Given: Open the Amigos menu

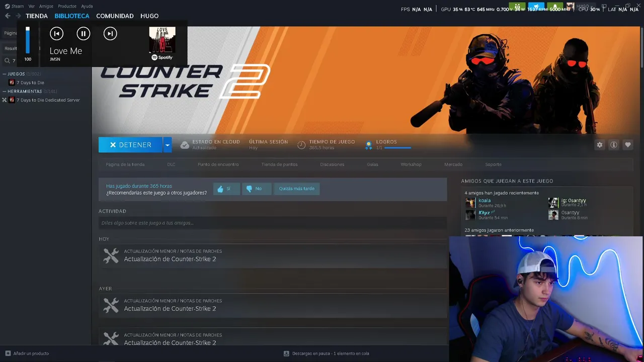Looking at the screenshot, I should point(46,6).
